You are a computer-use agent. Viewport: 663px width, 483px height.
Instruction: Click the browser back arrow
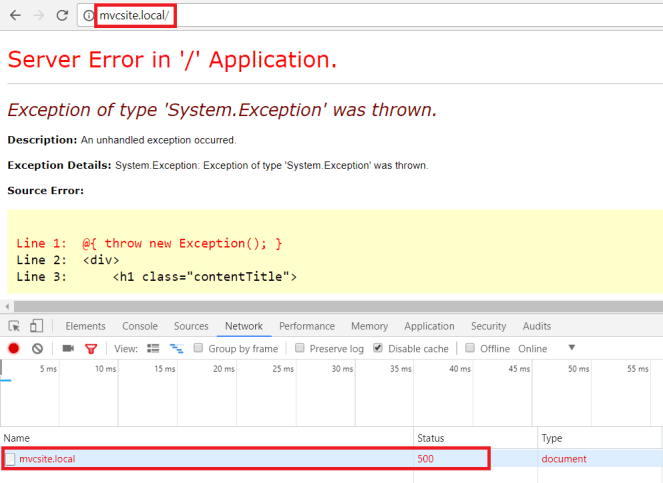14,15
